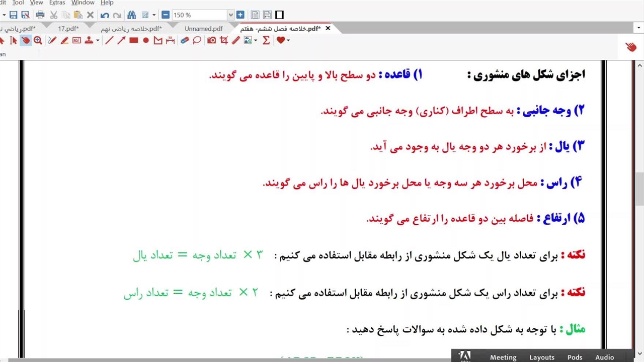Click the vertical scrollbar thumb
The image size is (644, 362).
639,189
